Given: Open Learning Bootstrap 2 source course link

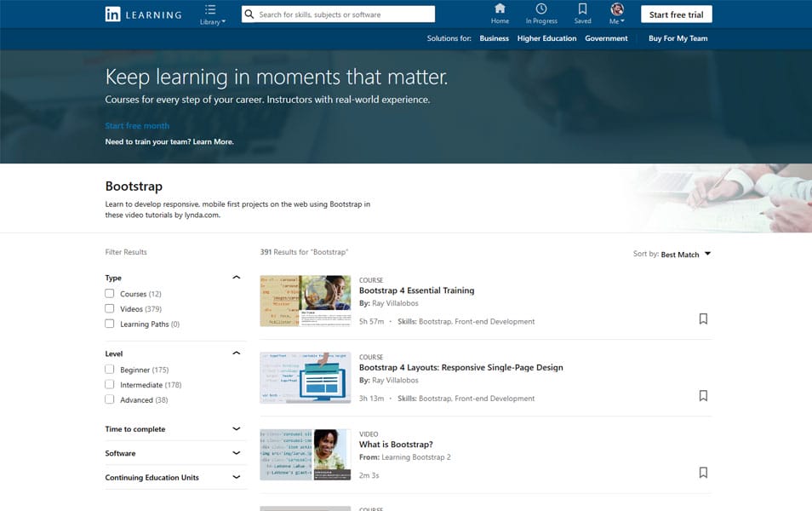Looking at the screenshot, I should tap(416, 457).
